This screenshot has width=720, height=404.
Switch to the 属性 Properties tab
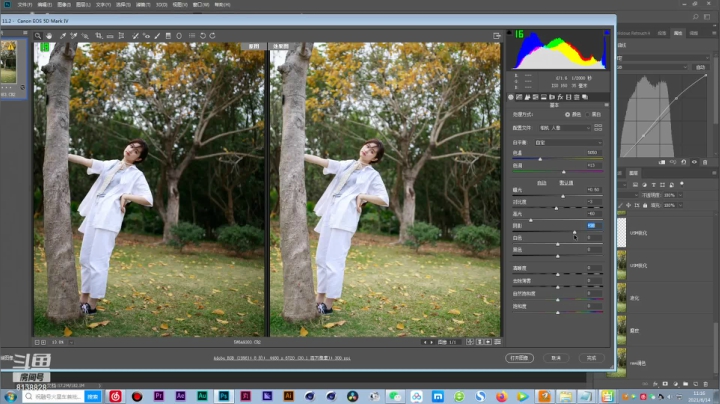point(677,33)
